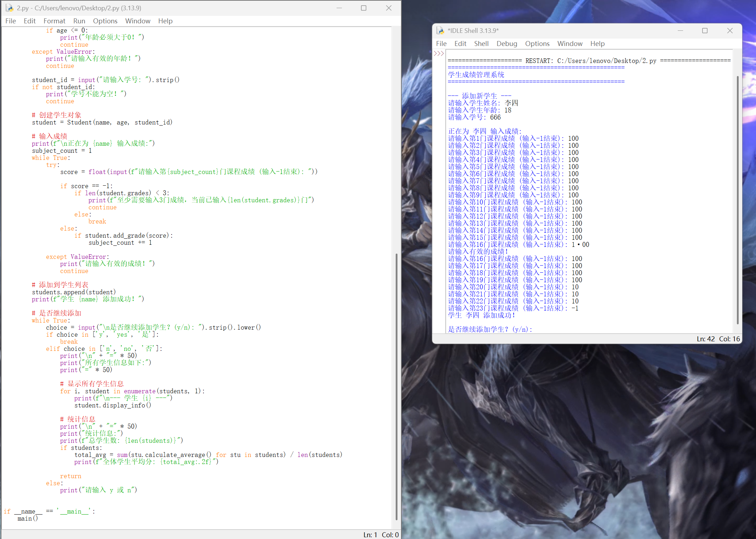This screenshot has width=756, height=539.
Task: Click the Python file icon in editor title bar
Action: point(9,8)
